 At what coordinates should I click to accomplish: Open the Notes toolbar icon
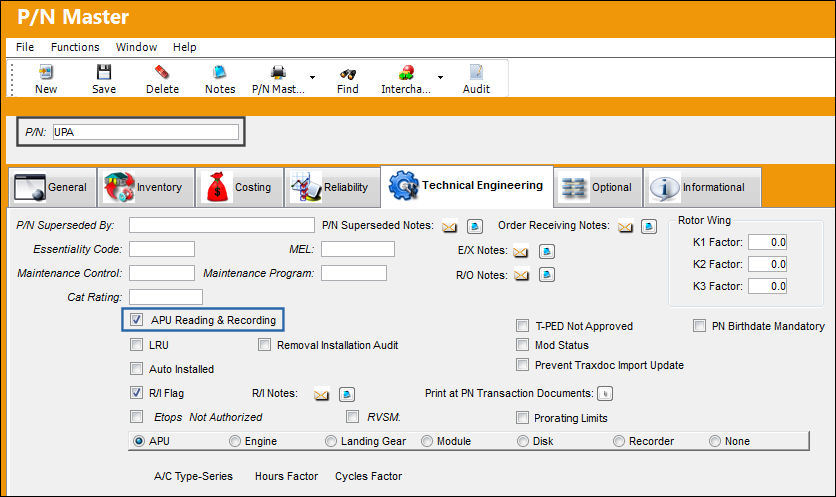pyautogui.click(x=220, y=72)
